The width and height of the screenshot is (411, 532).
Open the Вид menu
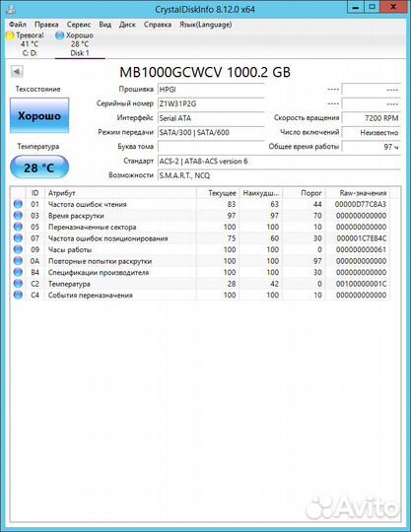click(104, 25)
